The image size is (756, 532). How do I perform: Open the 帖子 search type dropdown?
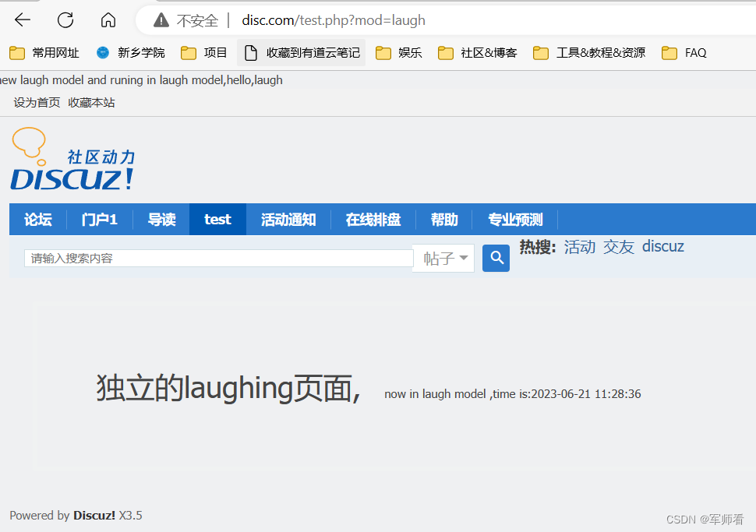(443, 258)
